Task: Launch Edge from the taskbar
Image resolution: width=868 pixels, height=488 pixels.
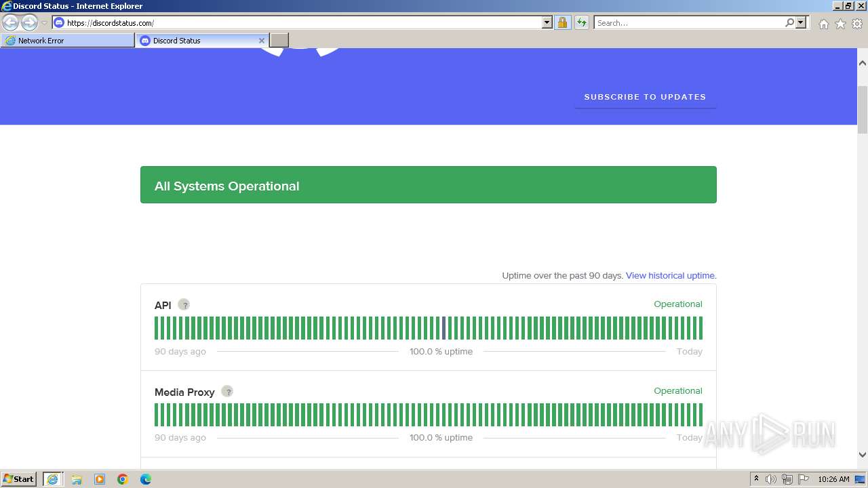Action: click(x=146, y=479)
